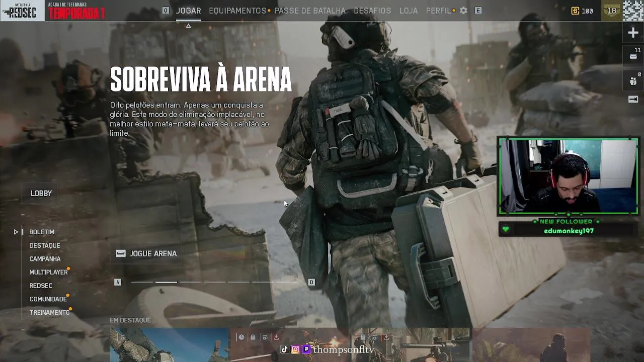644x362 pixels.
Task: Open the Desafios tab
Action: coord(372,11)
